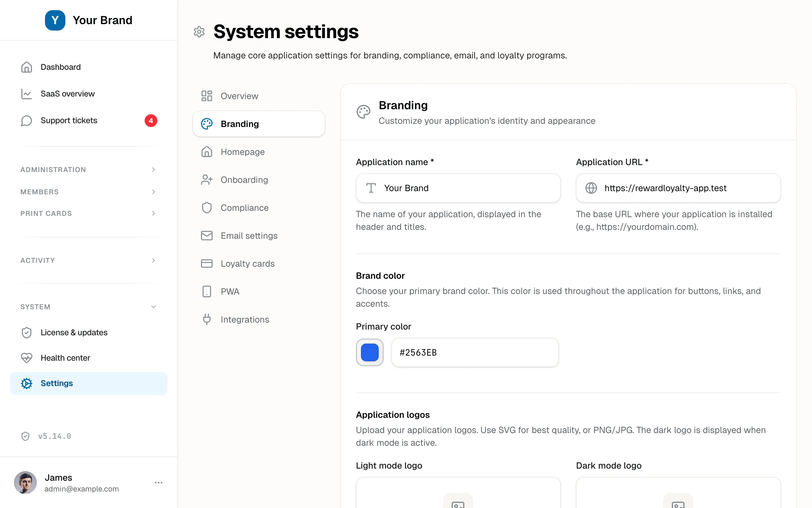
Task: Open the Email settings tab
Action: point(259,236)
